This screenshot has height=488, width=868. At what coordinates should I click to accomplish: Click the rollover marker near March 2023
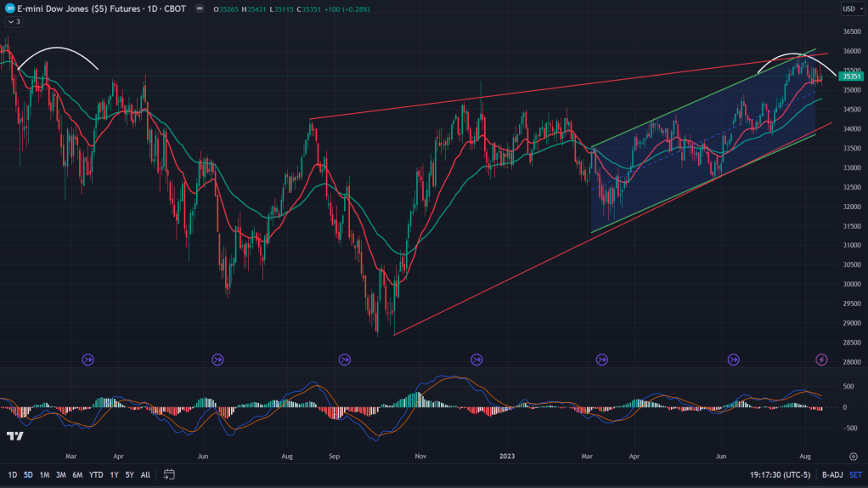point(605,360)
